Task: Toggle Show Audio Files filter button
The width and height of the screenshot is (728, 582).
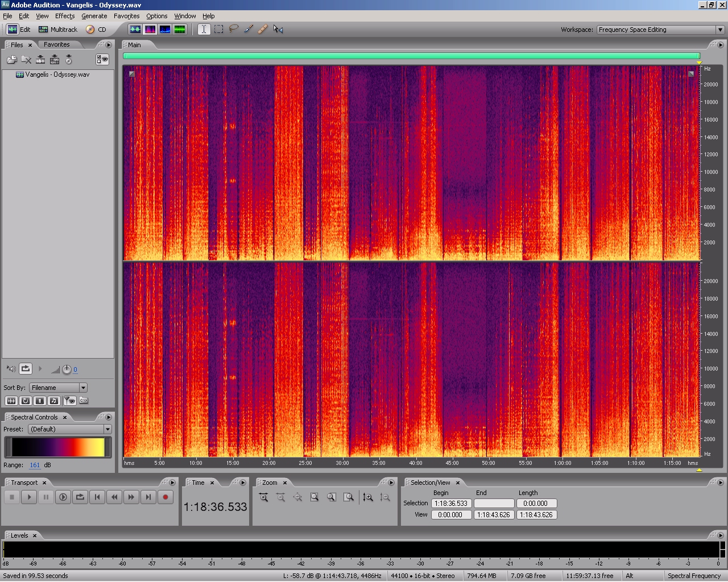Action: tap(11, 401)
